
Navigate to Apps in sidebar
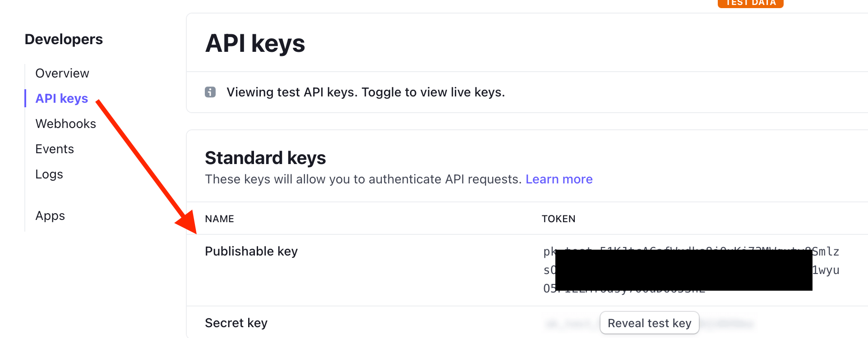click(50, 216)
